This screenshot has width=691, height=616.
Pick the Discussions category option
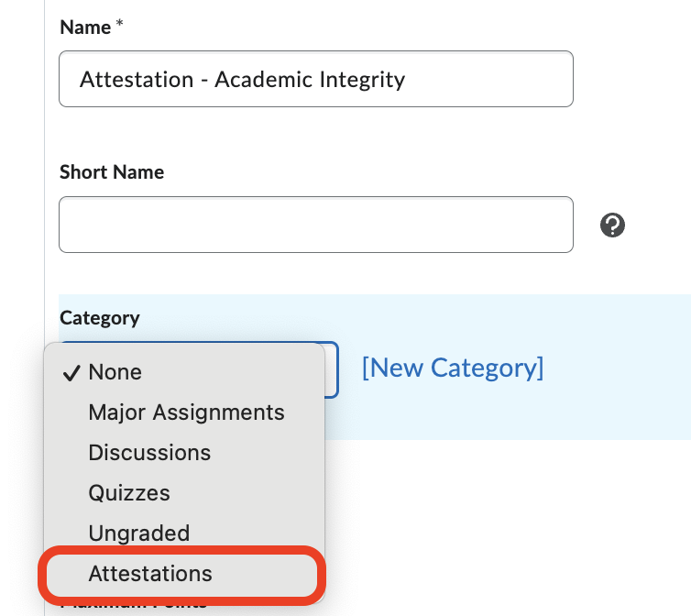coord(149,453)
